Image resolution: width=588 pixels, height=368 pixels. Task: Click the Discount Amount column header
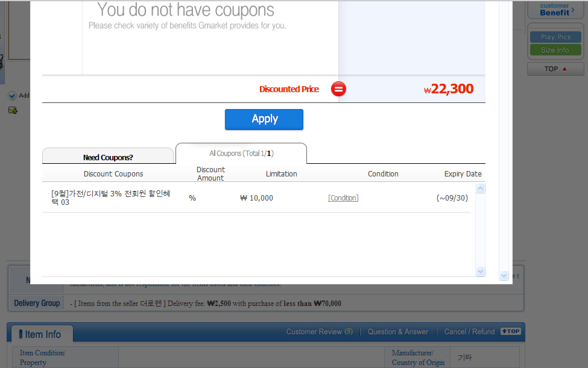click(x=210, y=174)
